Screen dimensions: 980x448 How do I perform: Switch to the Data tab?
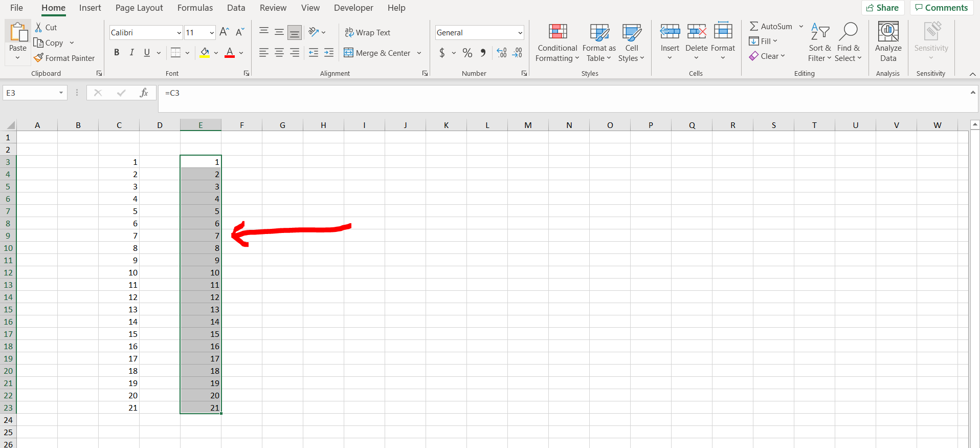pyautogui.click(x=236, y=8)
